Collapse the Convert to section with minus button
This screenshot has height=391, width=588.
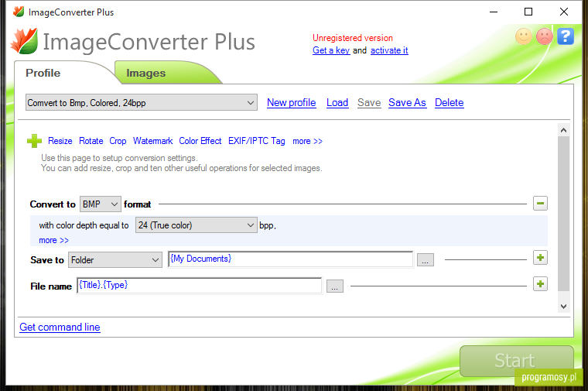540,204
